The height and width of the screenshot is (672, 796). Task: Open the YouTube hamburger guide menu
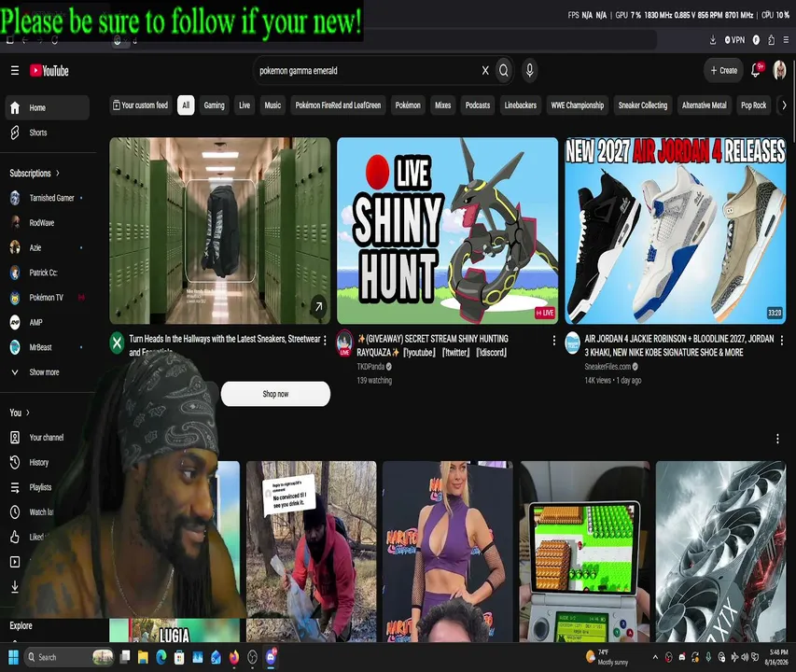(15, 71)
